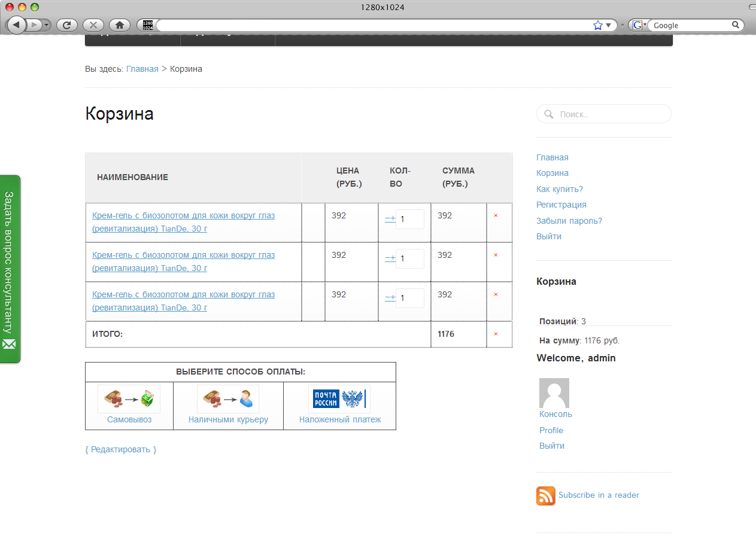
Task: Click the admin avatar placeholder image
Action: click(x=554, y=393)
